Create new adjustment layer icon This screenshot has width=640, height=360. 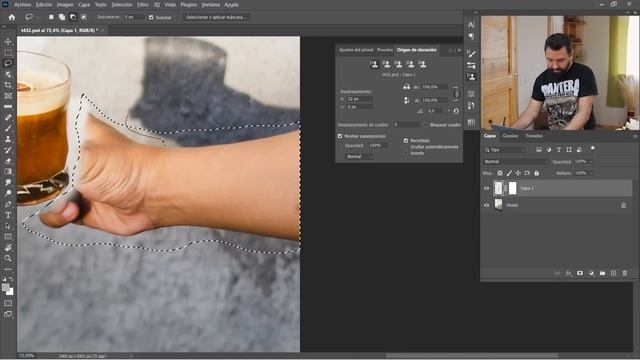tap(591, 273)
